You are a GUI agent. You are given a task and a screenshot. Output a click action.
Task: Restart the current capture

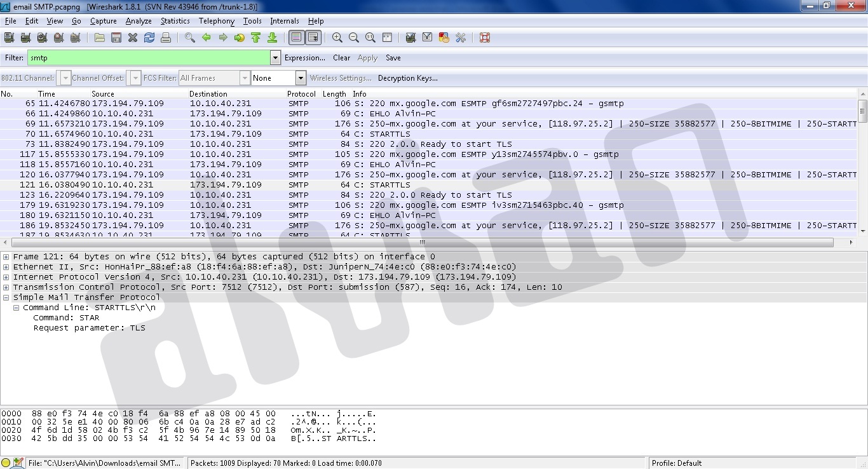tap(75, 37)
